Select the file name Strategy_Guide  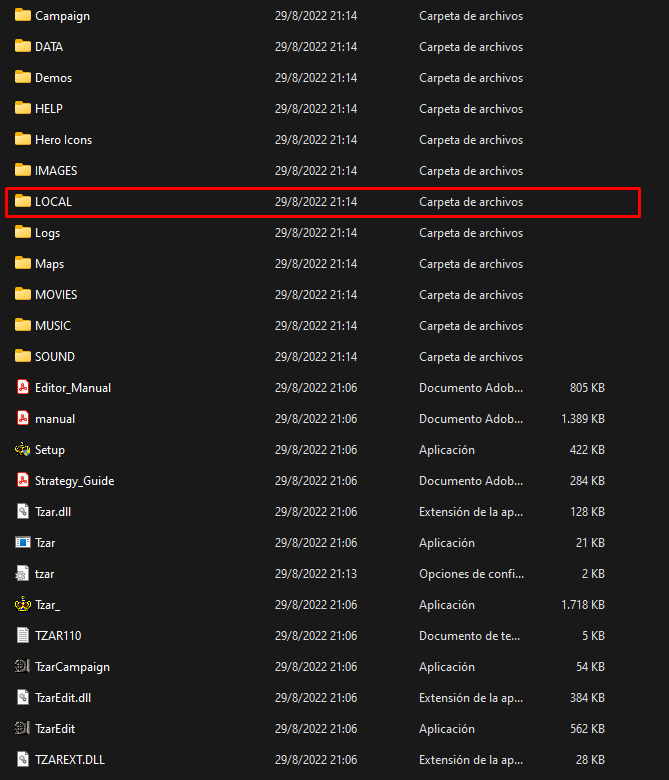(x=75, y=481)
